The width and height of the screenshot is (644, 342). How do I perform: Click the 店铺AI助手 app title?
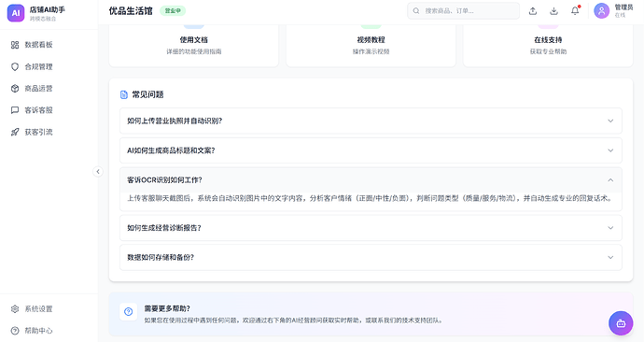coord(48,9)
